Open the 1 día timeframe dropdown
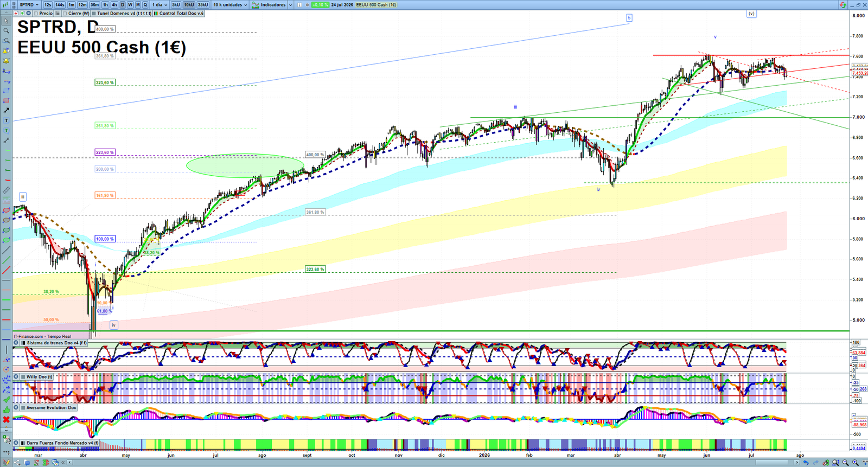 [159, 4]
